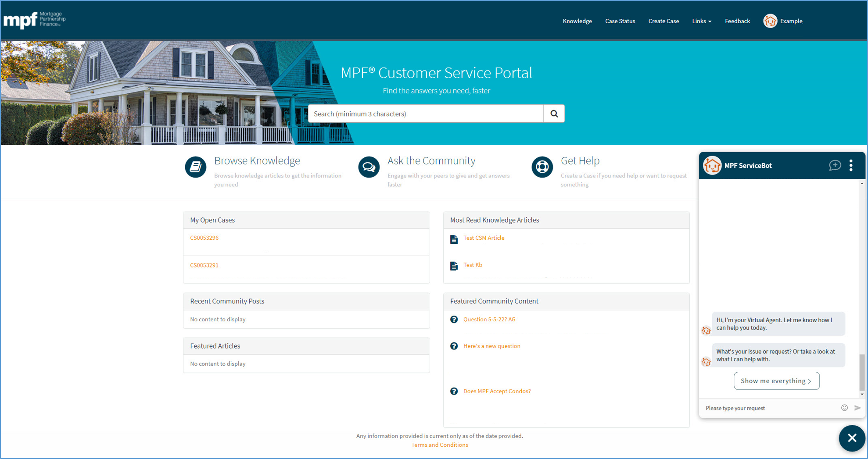Open the Browse Knowledge heading
The height and width of the screenshot is (459, 868).
[x=257, y=160]
